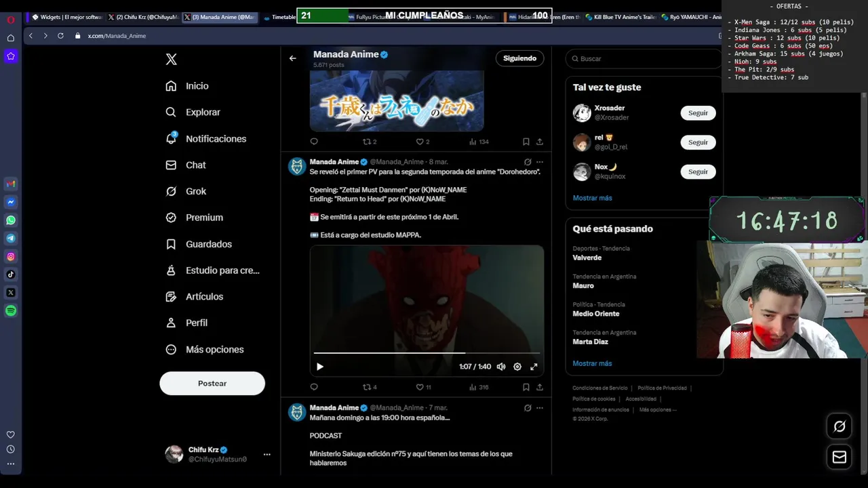The image size is (868, 488).
Task: Repost the top post with 2 reposts
Action: click(x=370, y=142)
